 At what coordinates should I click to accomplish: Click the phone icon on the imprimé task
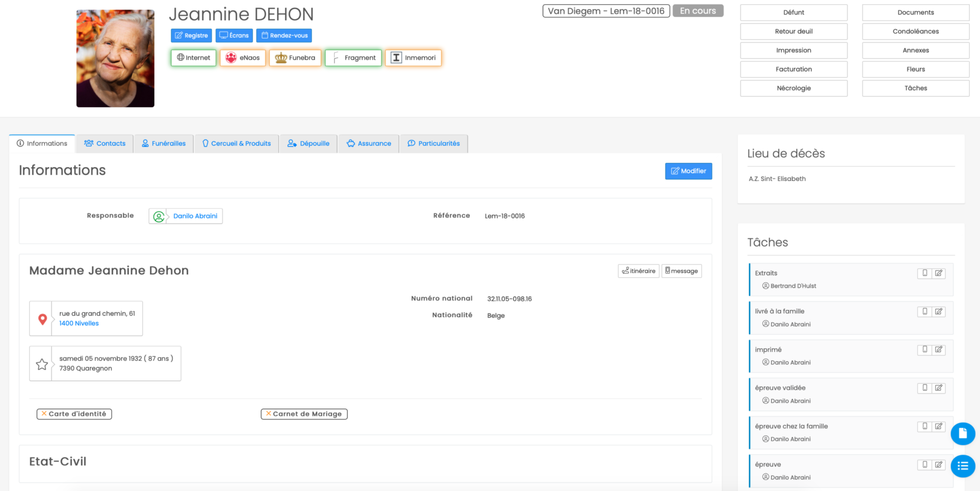tap(924, 350)
